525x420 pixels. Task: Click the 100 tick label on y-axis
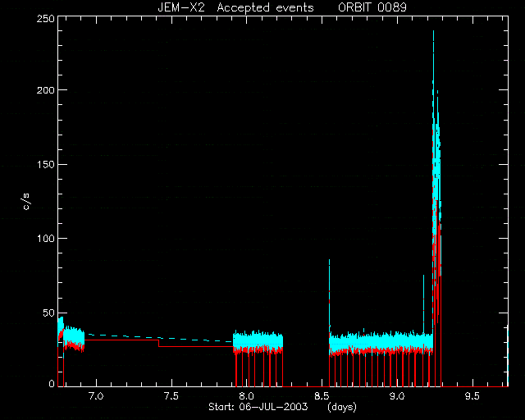pyautogui.click(x=46, y=239)
